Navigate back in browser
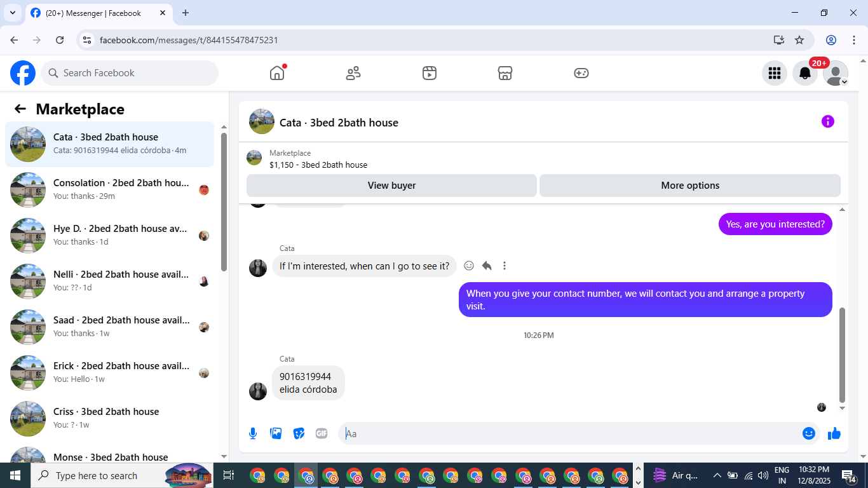The width and height of the screenshot is (868, 488). tap(14, 40)
